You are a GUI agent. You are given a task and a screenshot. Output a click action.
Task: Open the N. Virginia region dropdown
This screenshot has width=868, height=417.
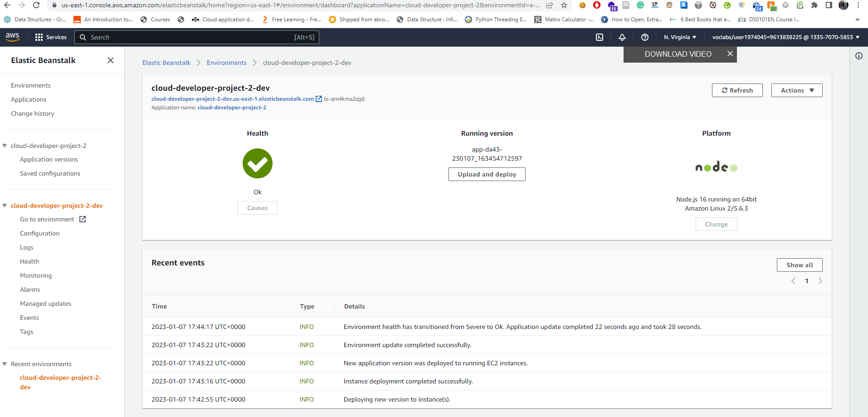pyautogui.click(x=680, y=37)
